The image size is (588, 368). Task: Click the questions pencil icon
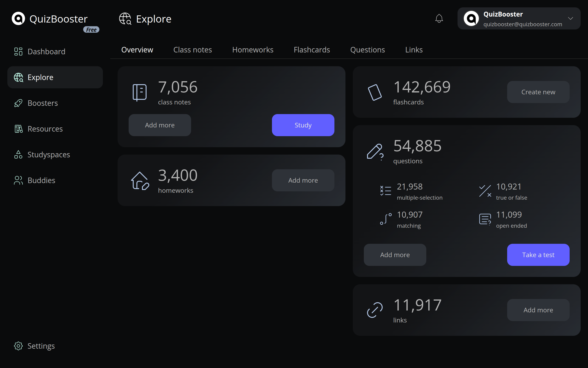pyautogui.click(x=375, y=152)
